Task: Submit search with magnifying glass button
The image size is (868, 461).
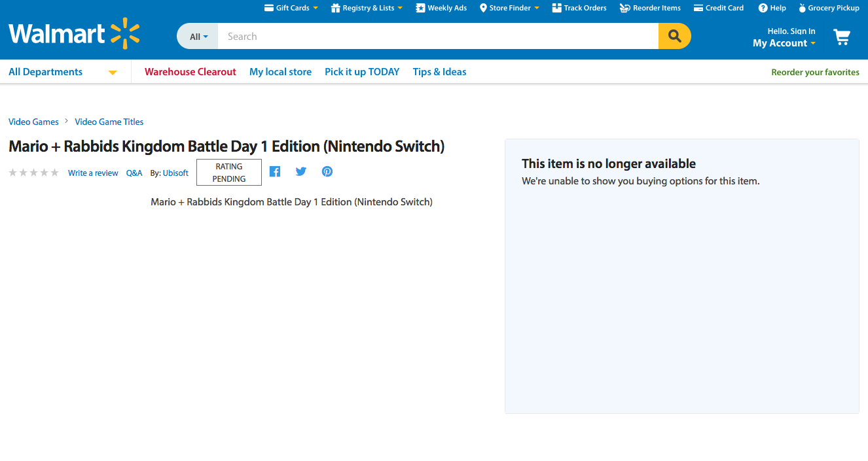Action: [x=675, y=36]
